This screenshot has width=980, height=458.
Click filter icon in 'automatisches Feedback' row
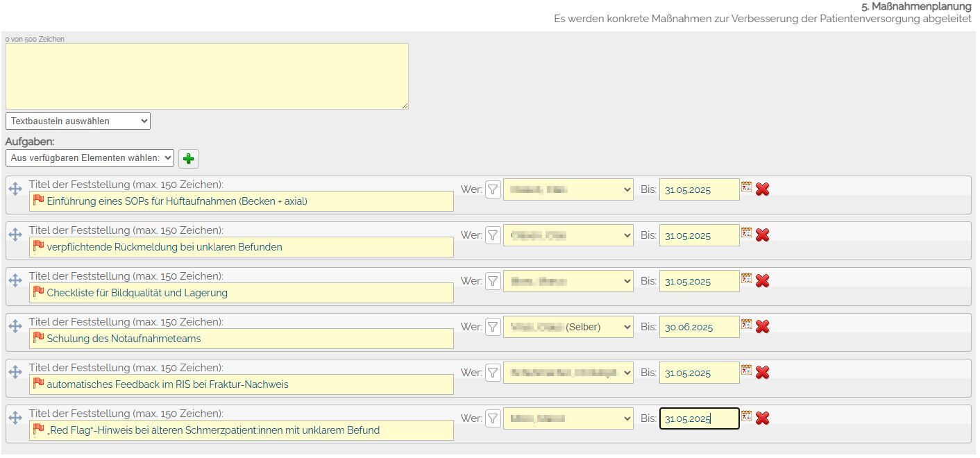[x=493, y=373]
